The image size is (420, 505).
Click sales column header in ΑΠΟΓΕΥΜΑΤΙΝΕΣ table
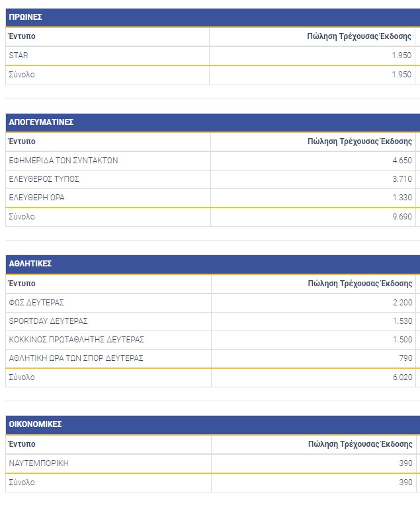click(x=360, y=141)
